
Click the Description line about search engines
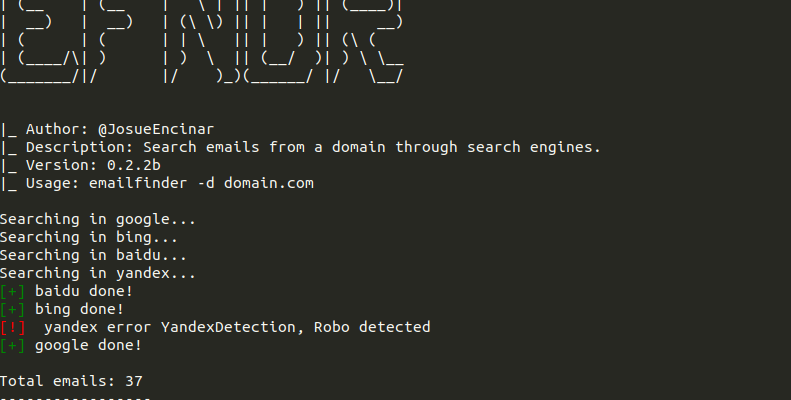313,147
